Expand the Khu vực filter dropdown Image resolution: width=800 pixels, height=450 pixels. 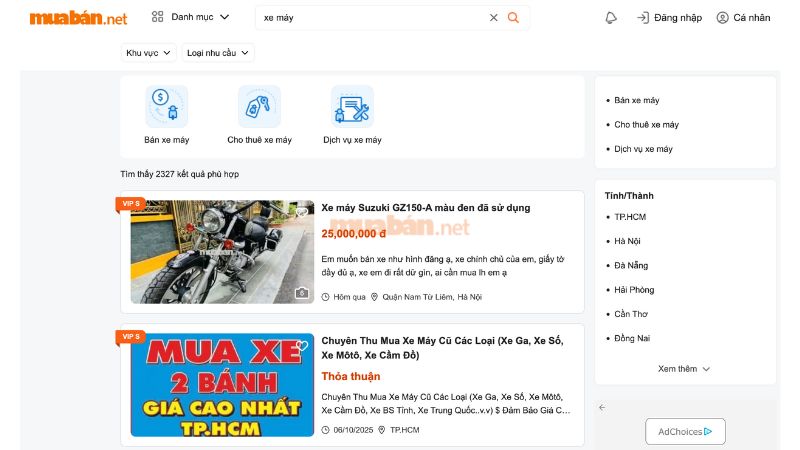[x=149, y=52]
